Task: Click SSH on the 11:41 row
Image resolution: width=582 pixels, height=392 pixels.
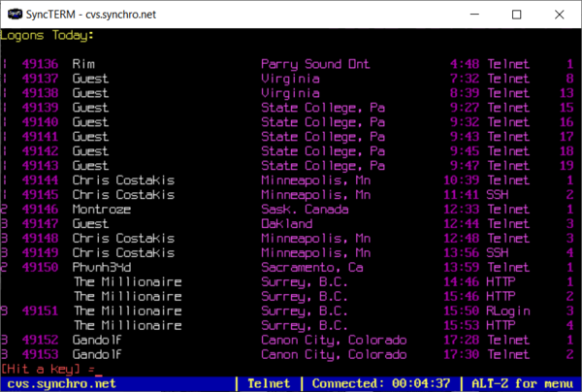Action: [498, 194]
